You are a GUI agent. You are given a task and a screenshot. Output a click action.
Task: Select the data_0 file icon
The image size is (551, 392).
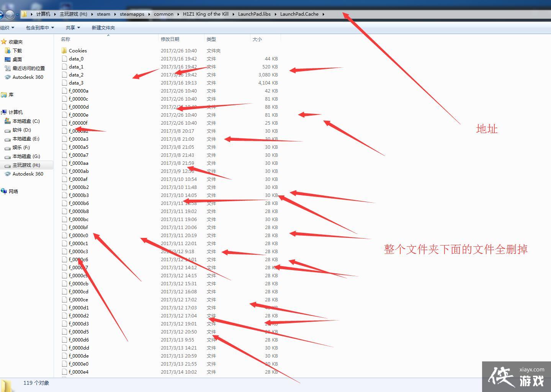pyautogui.click(x=64, y=59)
